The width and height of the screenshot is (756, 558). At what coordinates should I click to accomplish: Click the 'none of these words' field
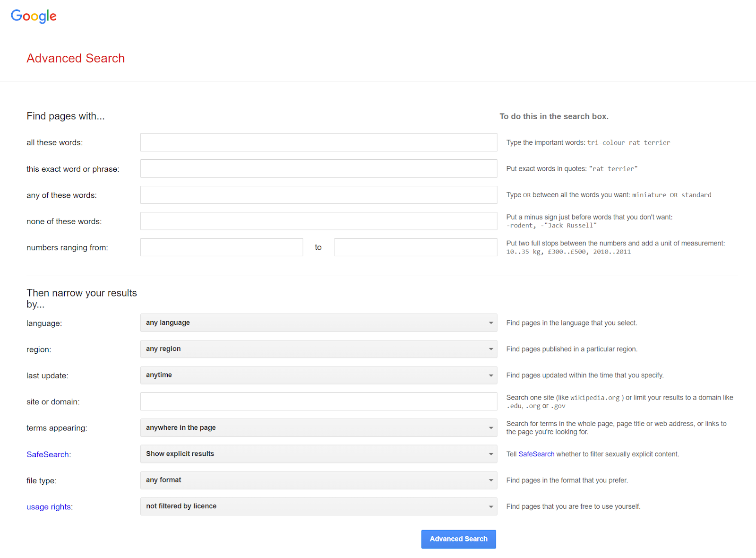pyautogui.click(x=318, y=221)
